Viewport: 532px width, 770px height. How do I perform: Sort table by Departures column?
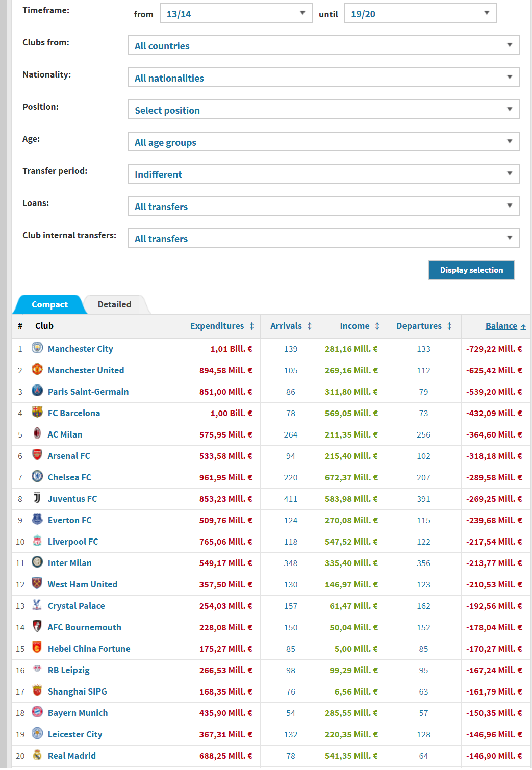click(424, 326)
